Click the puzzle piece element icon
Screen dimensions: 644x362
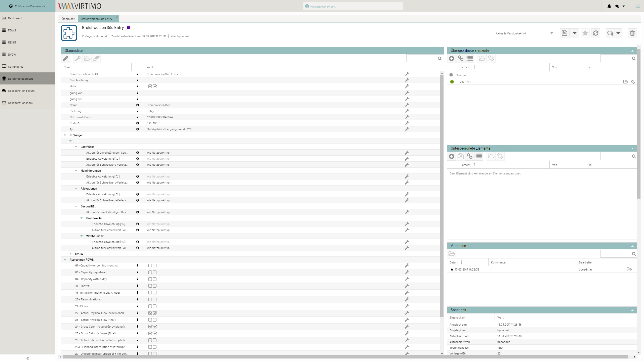(69, 33)
